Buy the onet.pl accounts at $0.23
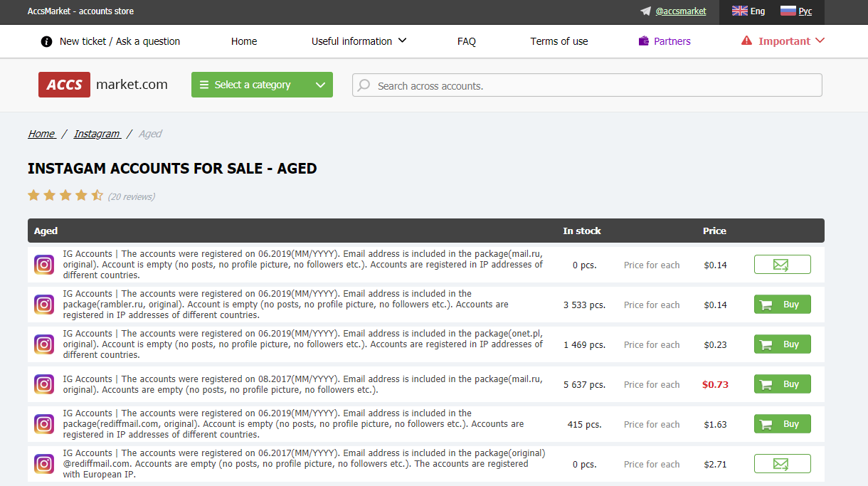868x486 pixels. [782, 344]
